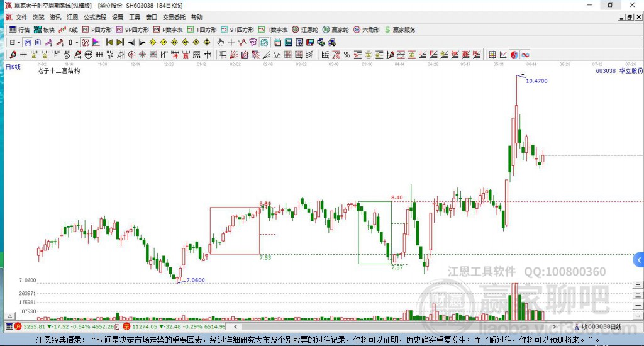
Task: Open the 资讯 menu
Action: 55,17
